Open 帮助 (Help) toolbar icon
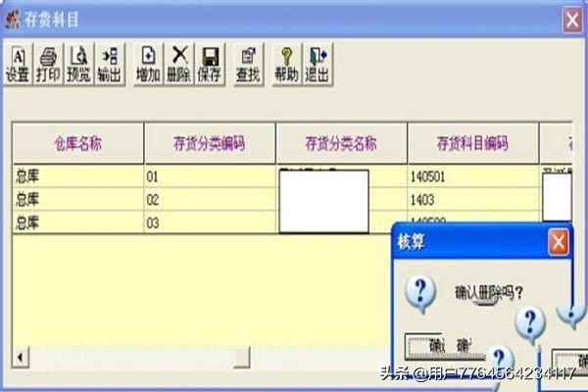 (286, 64)
